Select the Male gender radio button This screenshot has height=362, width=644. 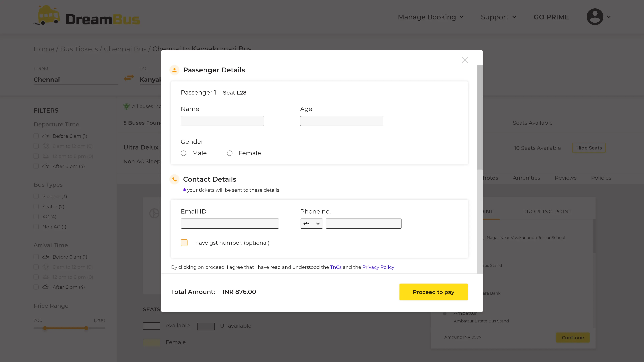[x=183, y=153]
